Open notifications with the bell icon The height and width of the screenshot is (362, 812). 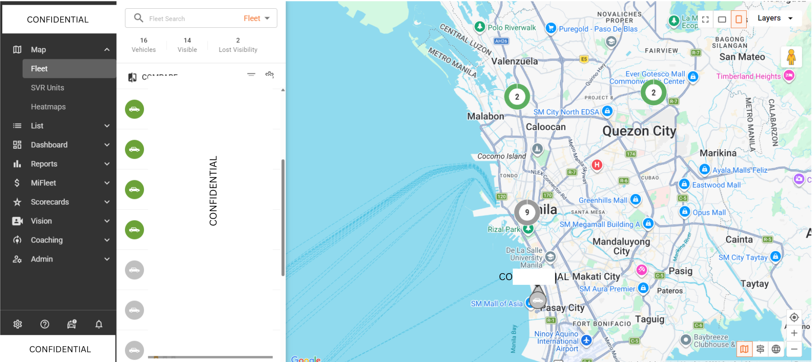(99, 324)
